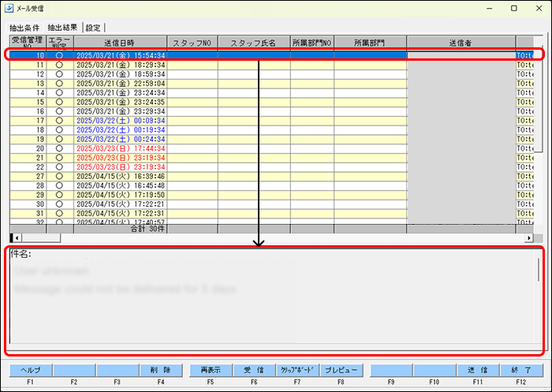
Task: Select row with date 2025/03/21(金) 23:24:34
Action: (272, 92)
